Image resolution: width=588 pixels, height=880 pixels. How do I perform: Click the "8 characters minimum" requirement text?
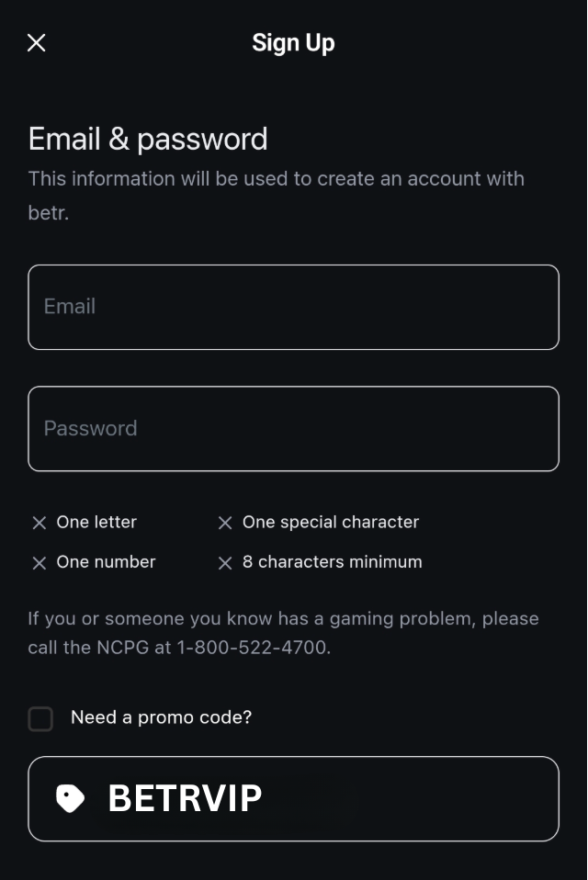[x=332, y=562]
